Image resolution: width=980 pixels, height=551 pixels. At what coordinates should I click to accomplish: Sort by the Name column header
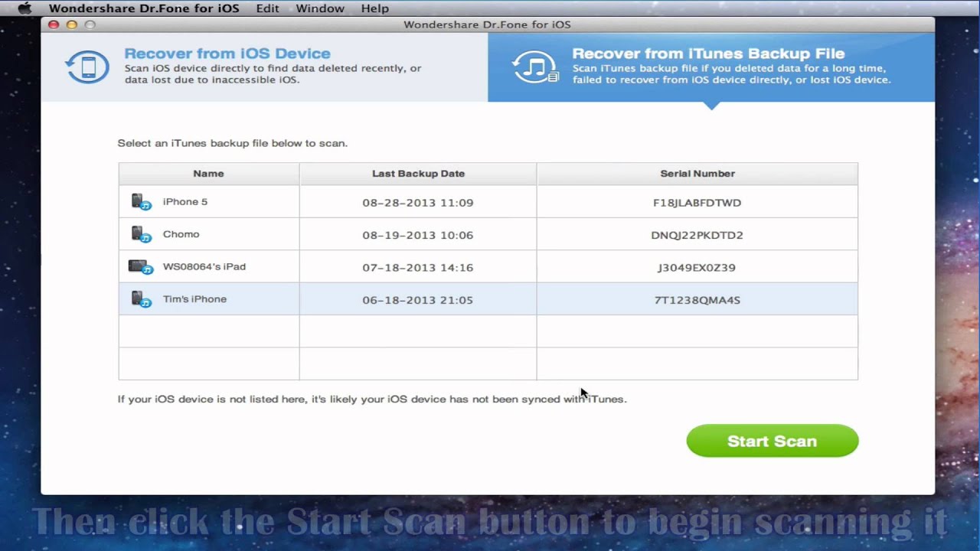tap(208, 174)
